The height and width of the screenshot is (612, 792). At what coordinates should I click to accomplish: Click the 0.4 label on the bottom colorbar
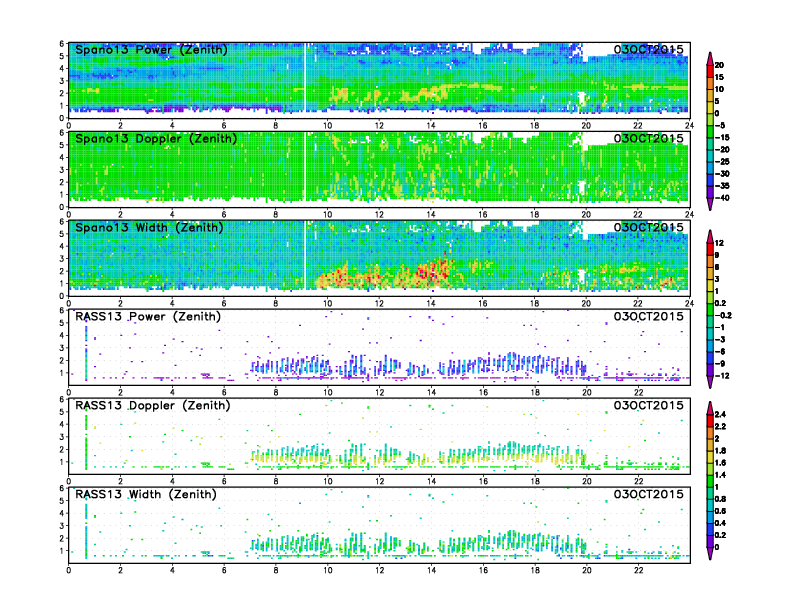coord(720,523)
